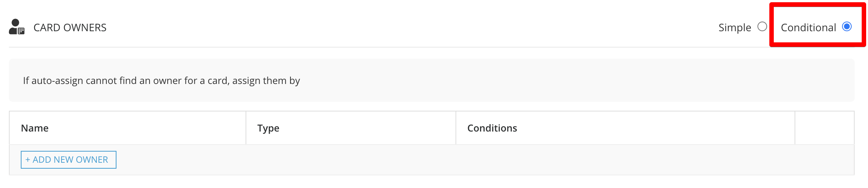Click the CARD OWNERS section title
Viewport: 868px width, 188px height.
click(x=70, y=27)
